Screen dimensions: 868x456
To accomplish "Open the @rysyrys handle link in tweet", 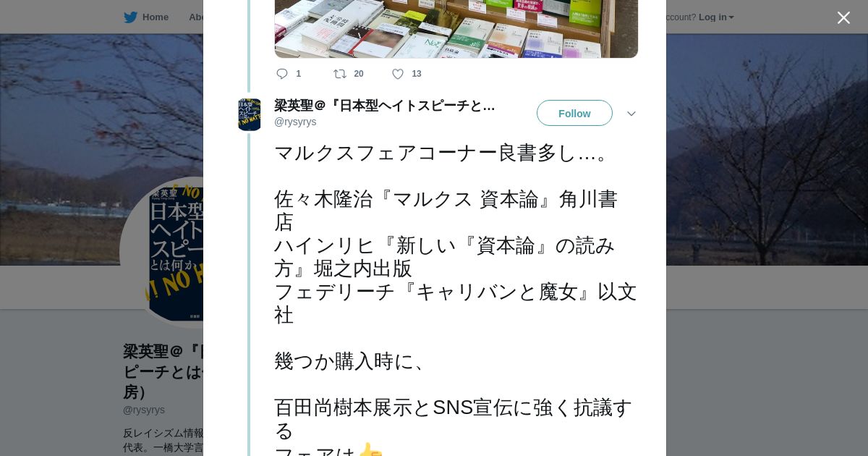I will pyautogui.click(x=295, y=122).
